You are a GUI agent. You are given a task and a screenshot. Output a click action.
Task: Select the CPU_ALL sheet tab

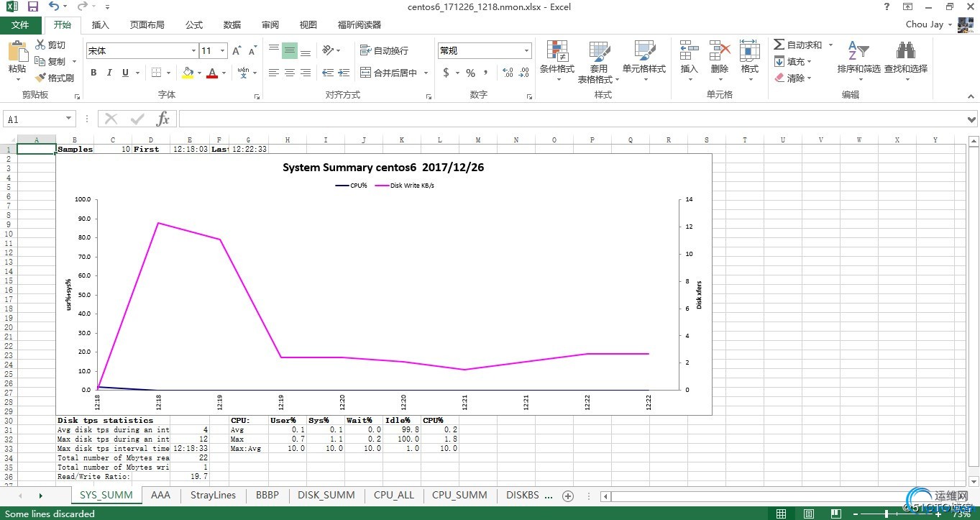(x=394, y=495)
